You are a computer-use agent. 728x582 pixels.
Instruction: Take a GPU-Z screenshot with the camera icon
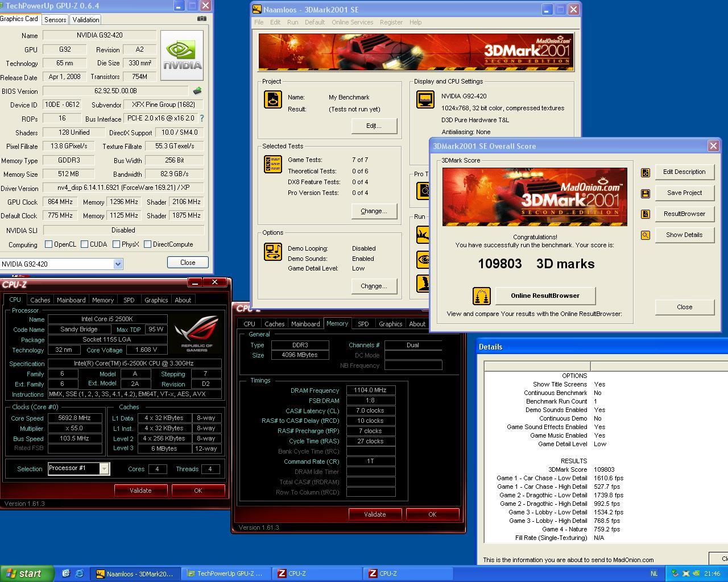pyautogui.click(x=202, y=19)
